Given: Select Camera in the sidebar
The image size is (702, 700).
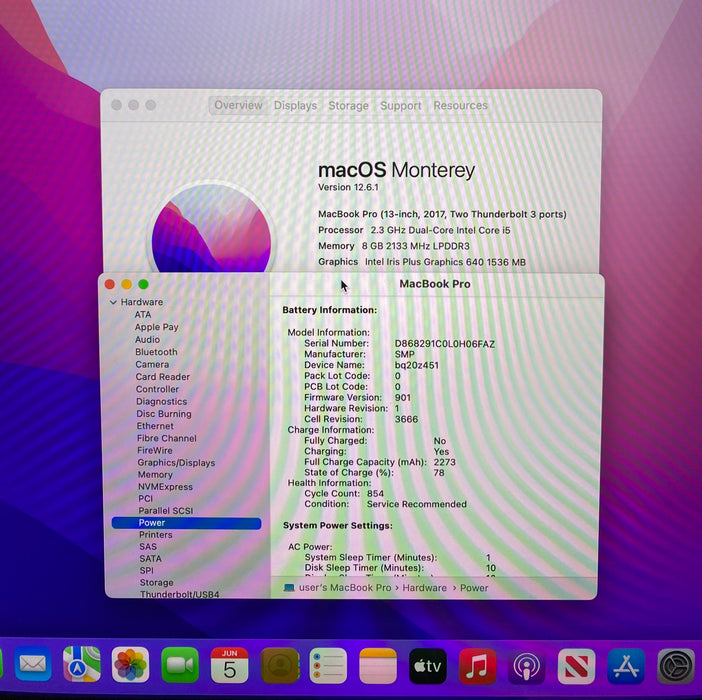Looking at the screenshot, I should [x=152, y=364].
